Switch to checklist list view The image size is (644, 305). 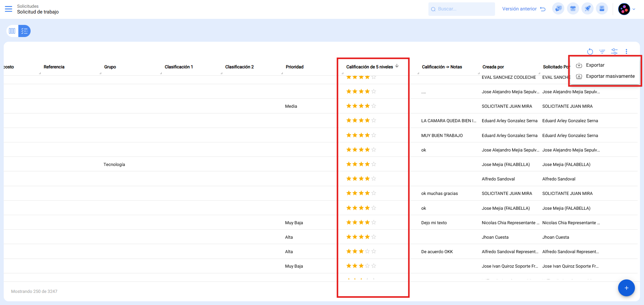coord(25,31)
